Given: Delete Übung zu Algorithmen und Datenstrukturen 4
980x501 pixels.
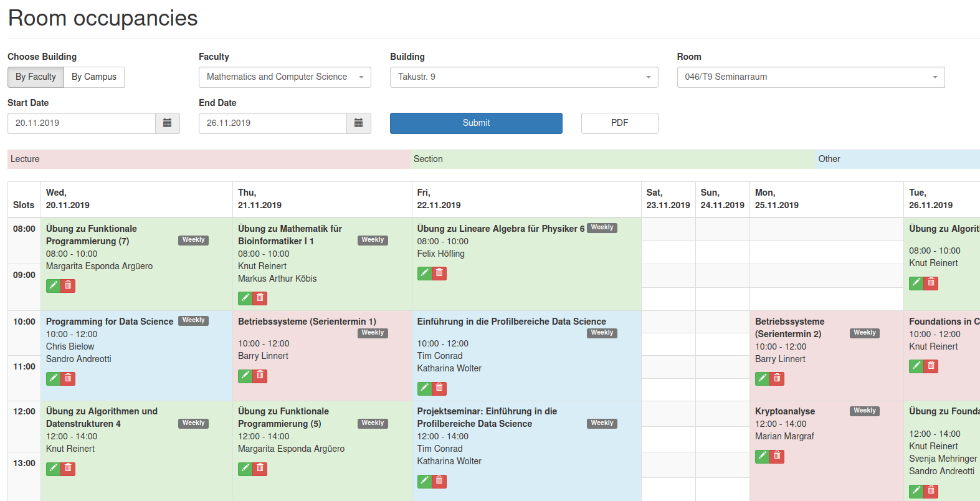Looking at the screenshot, I should [x=68, y=468].
